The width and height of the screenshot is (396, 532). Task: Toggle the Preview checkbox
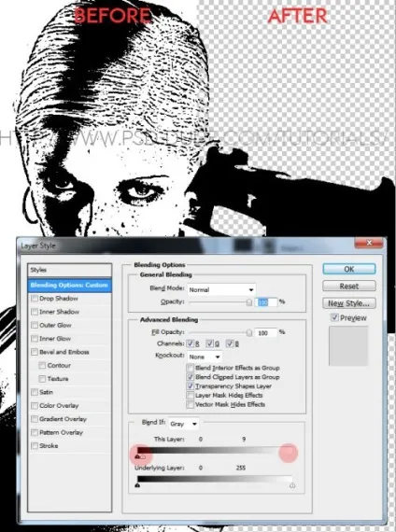334,317
